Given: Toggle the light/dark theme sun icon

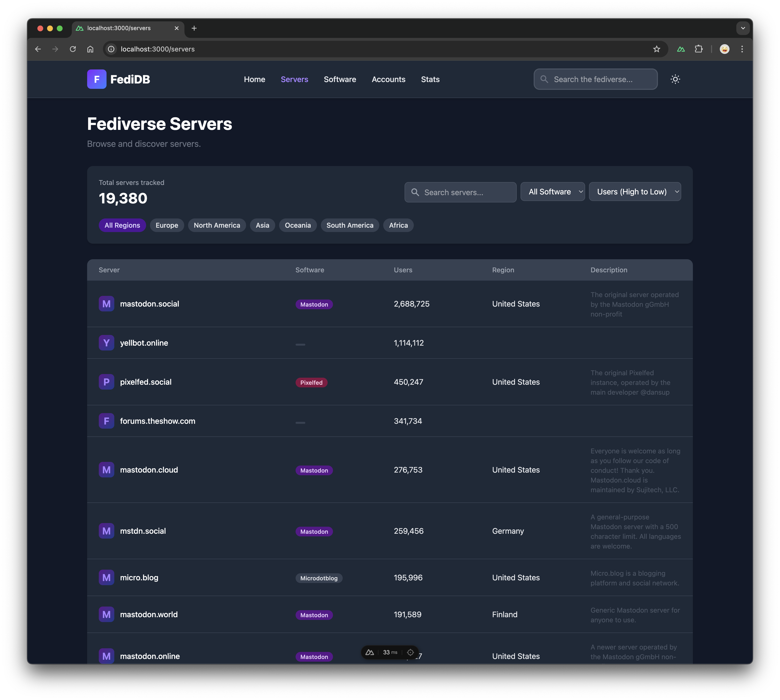Looking at the screenshot, I should click(x=675, y=79).
